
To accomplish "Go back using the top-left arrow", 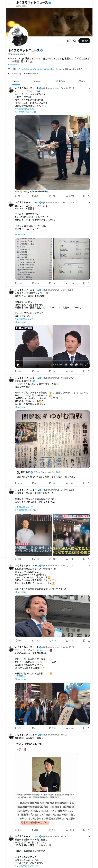I will [x=9, y=4].
